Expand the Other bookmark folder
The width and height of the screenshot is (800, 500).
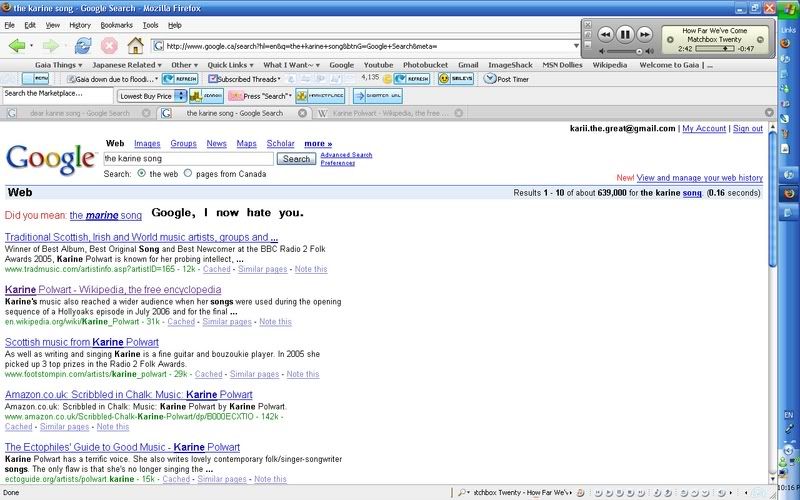(x=184, y=65)
